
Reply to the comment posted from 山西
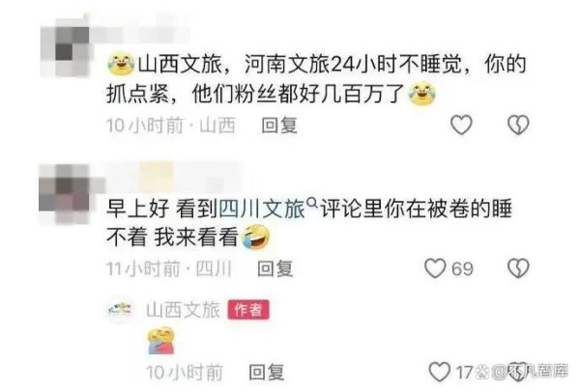click(279, 126)
